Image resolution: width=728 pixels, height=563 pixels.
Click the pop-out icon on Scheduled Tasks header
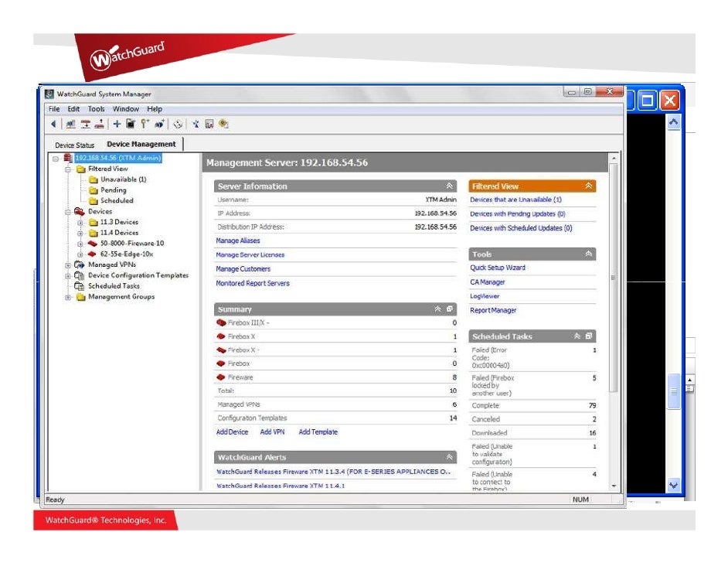pos(589,336)
